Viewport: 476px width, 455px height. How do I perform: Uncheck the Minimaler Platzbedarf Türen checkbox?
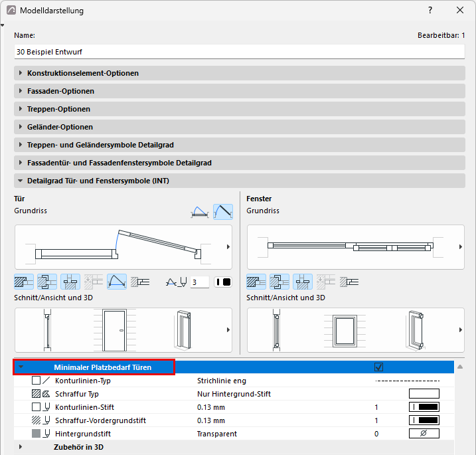[x=378, y=367]
